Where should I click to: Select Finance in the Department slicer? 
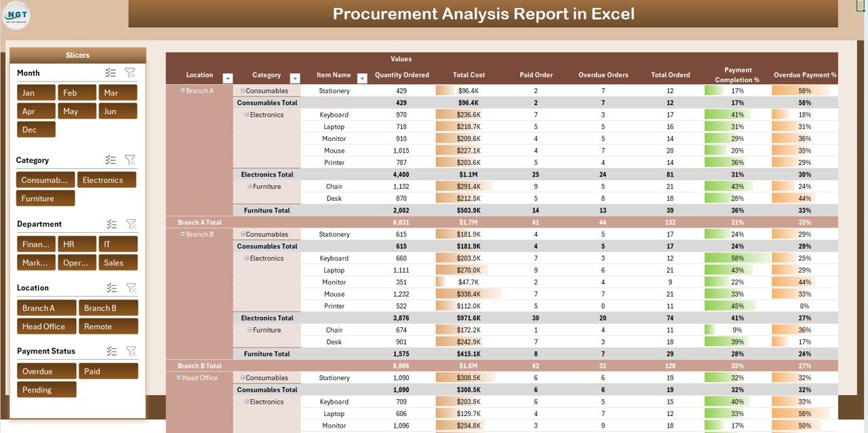coord(37,244)
